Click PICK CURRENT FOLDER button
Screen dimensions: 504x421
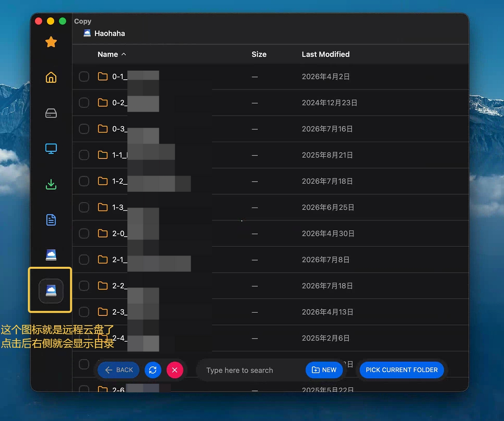pyautogui.click(x=402, y=370)
